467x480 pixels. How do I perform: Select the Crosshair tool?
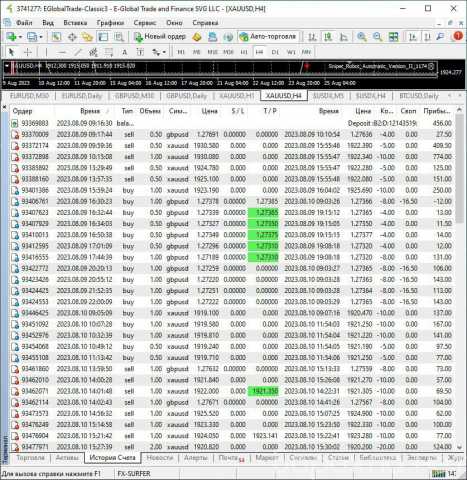pyautogui.click(x=28, y=52)
